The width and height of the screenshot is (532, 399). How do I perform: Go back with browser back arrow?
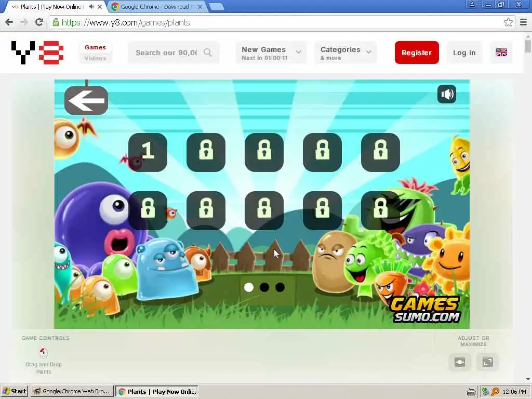[x=9, y=22]
